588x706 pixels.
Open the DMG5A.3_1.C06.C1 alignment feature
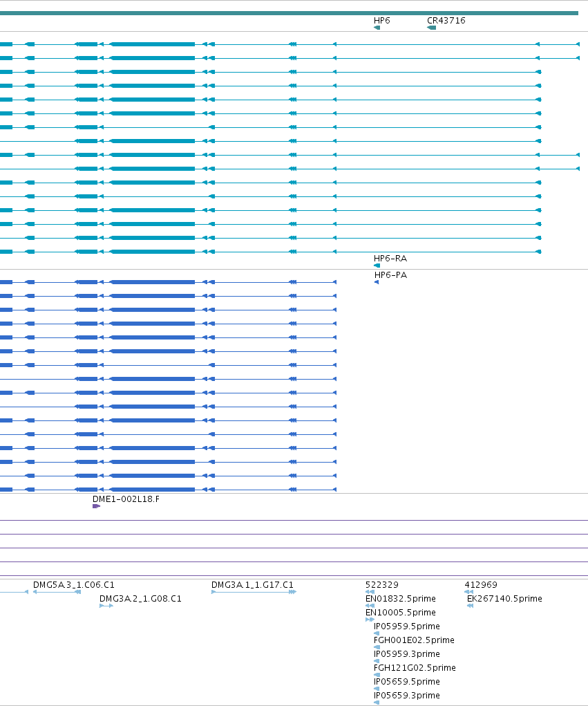[x=57, y=592]
